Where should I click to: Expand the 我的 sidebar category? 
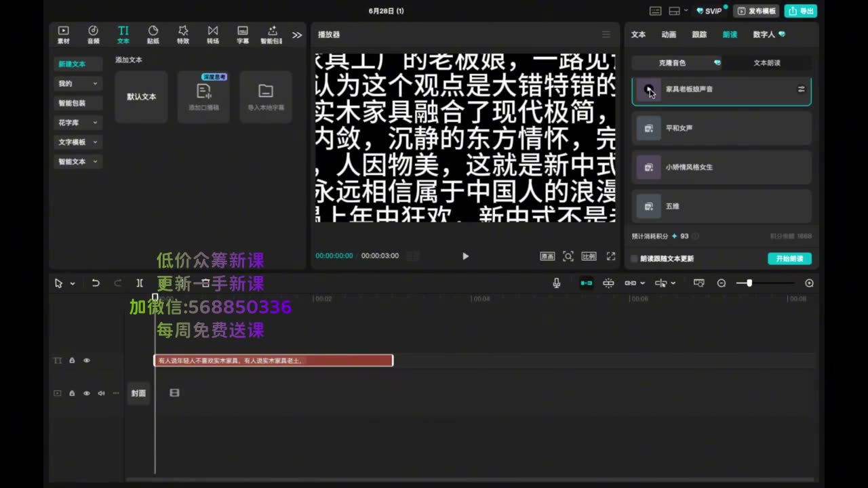(x=78, y=83)
